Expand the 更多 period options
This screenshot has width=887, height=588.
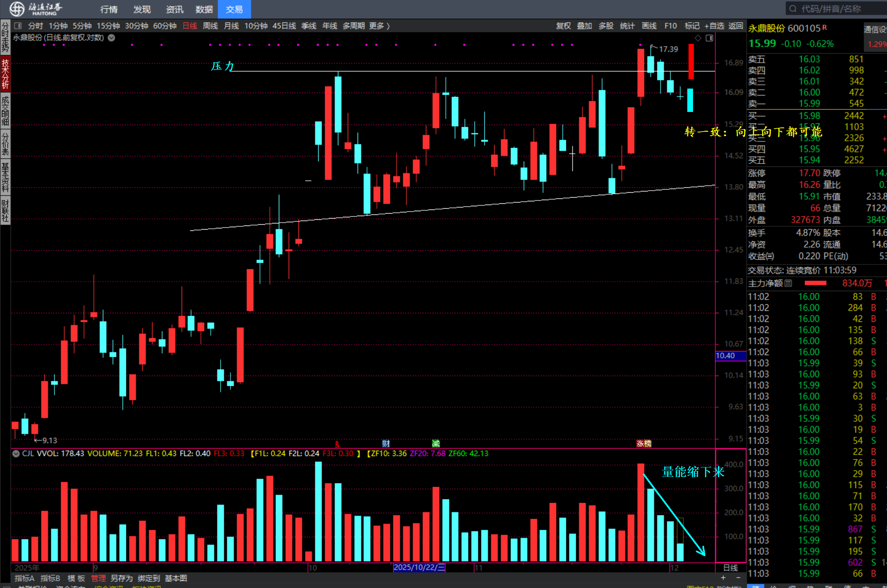[379, 26]
